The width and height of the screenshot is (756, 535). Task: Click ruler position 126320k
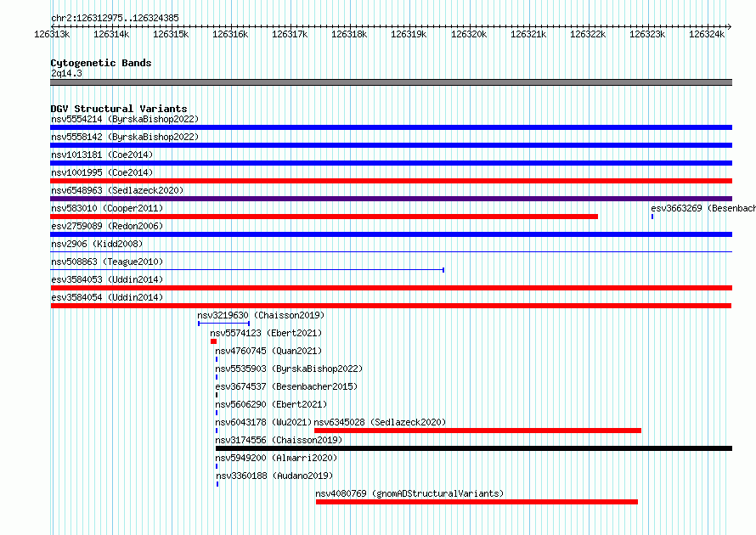point(469,34)
